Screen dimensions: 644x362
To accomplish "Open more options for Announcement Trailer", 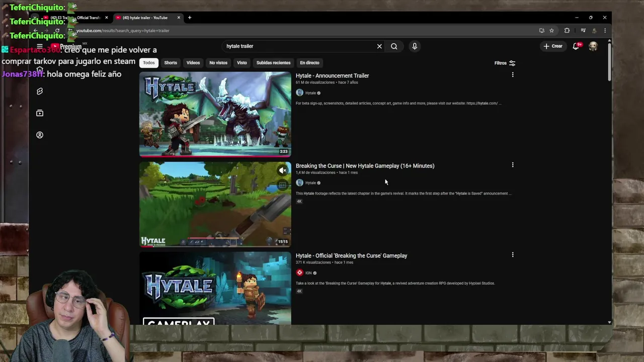I will [x=513, y=75].
